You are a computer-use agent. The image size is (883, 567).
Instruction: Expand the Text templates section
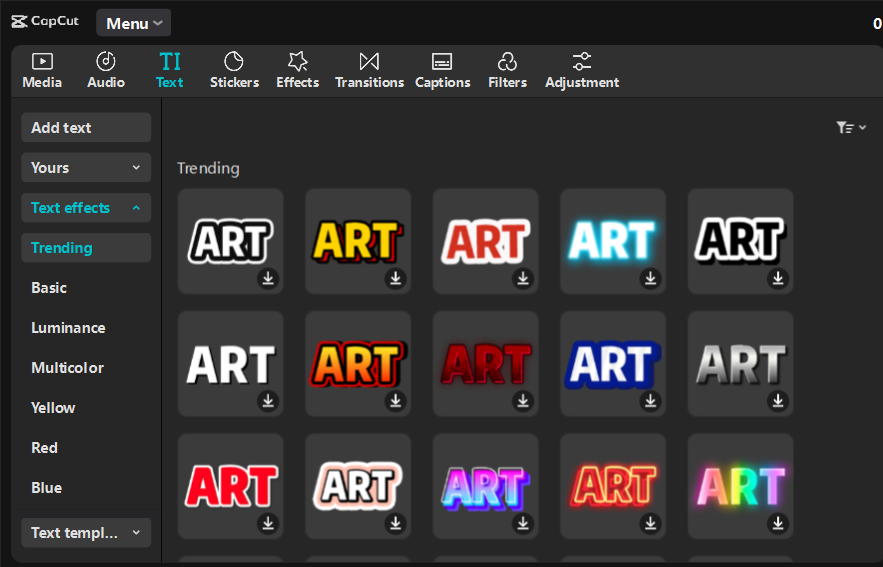coord(86,533)
